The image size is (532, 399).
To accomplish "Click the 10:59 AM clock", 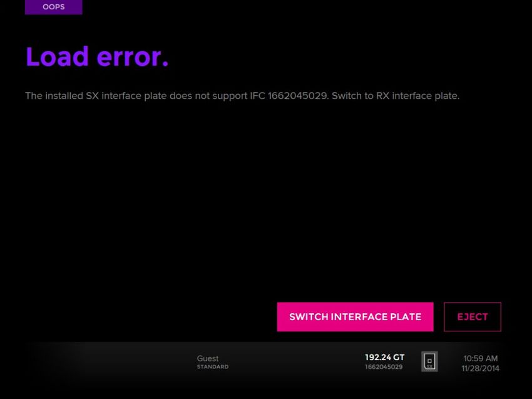I will pyautogui.click(x=481, y=358).
